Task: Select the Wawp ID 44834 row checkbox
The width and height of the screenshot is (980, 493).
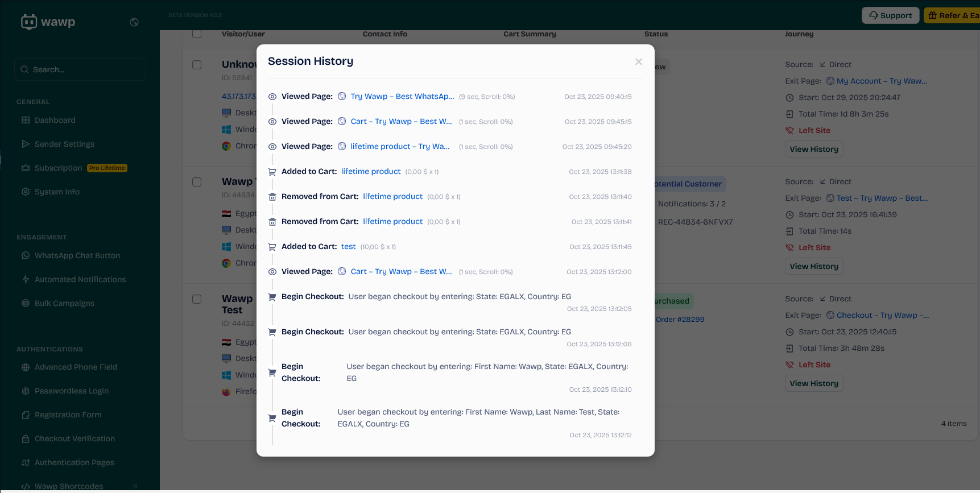Action: (197, 182)
